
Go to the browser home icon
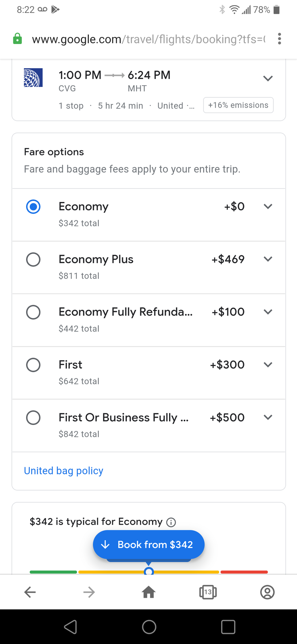coord(148,592)
